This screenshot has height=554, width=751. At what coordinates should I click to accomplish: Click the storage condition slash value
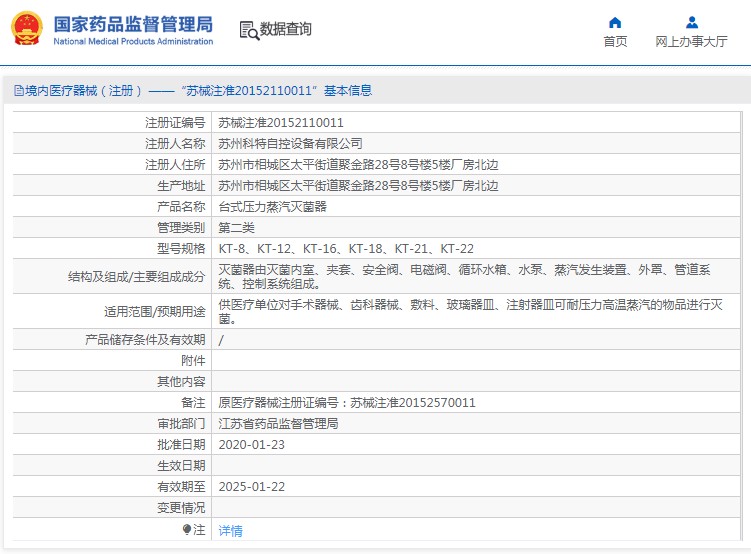221,340
